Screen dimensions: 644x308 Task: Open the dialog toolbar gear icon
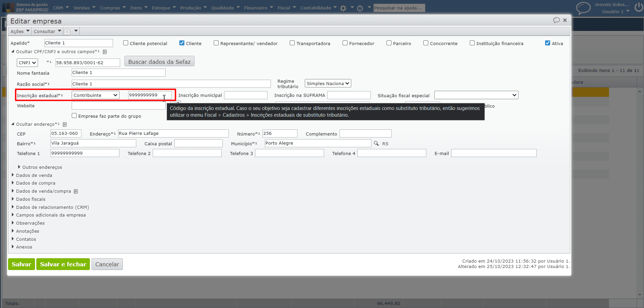(67, 32)
